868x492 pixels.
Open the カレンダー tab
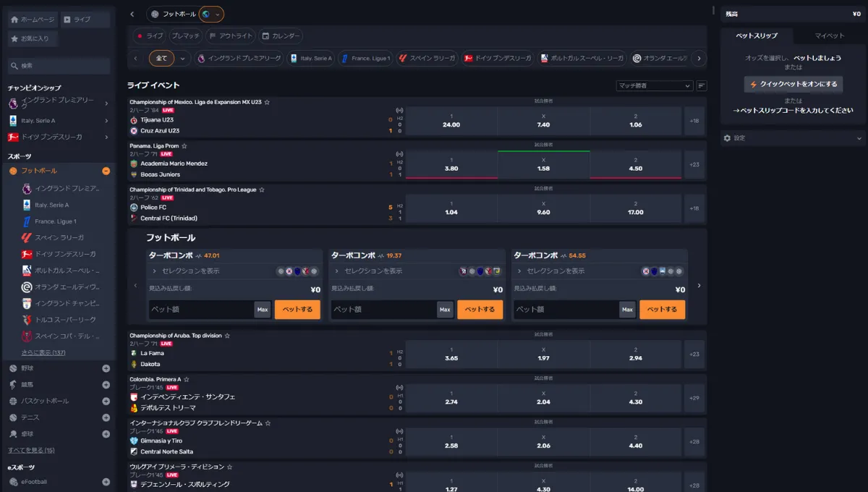281,35
